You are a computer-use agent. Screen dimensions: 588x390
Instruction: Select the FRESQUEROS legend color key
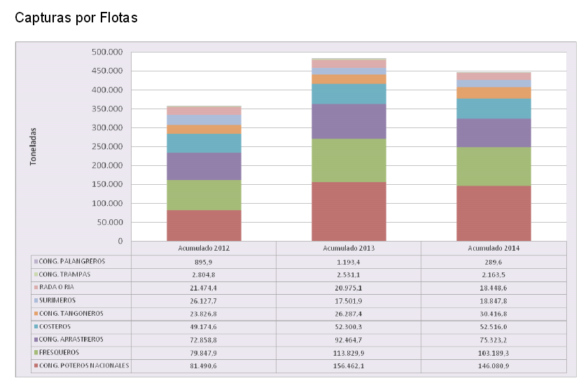[x=35, y=353]
